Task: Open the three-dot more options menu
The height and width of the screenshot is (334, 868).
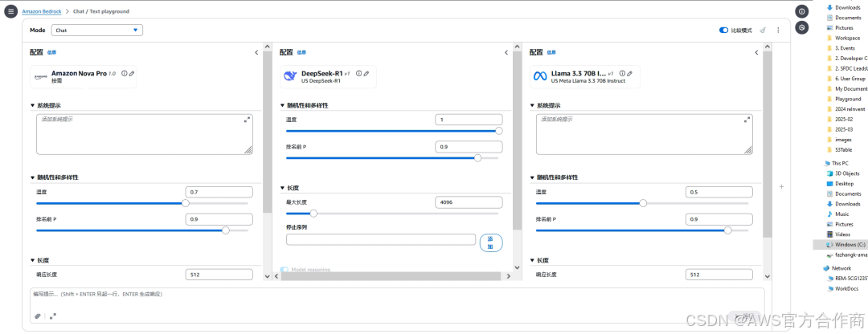Action: click(778, 31)
